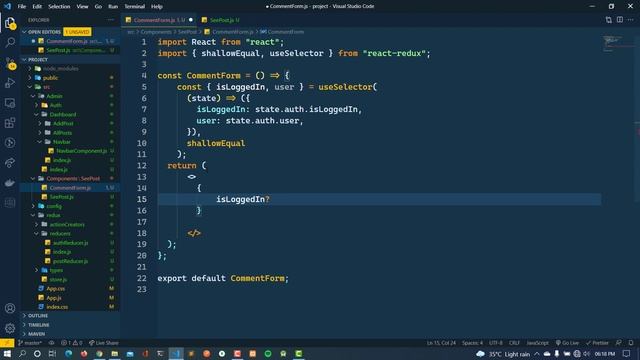Open the Help menu
This screenshot has width=640, height=360.
pos(157,7)
